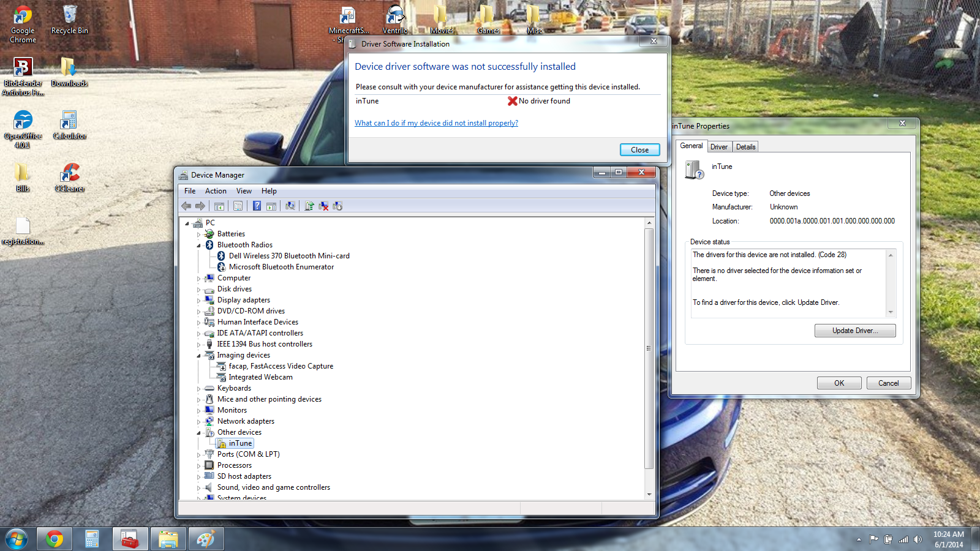Screen dimensions: 980x551
Task: Click 'What can I do if my device did not install properly?' link
Action: click(436, 123)
